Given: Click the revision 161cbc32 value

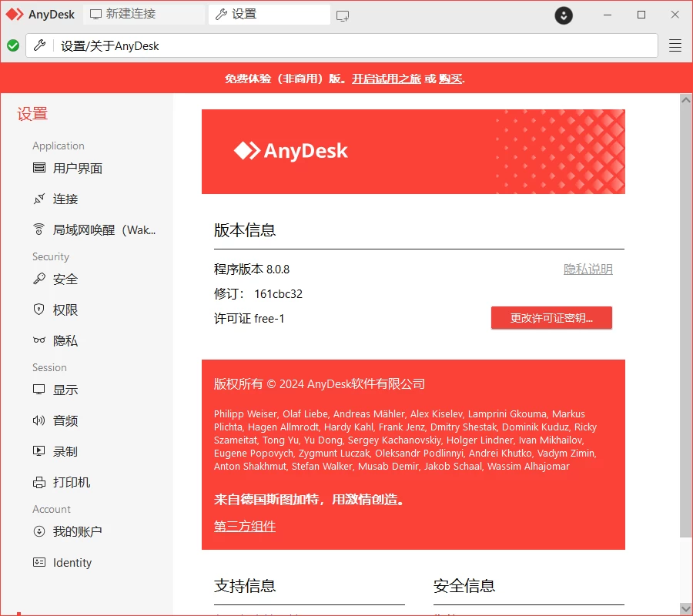Looking at the screenshot, I should (279, 294).
